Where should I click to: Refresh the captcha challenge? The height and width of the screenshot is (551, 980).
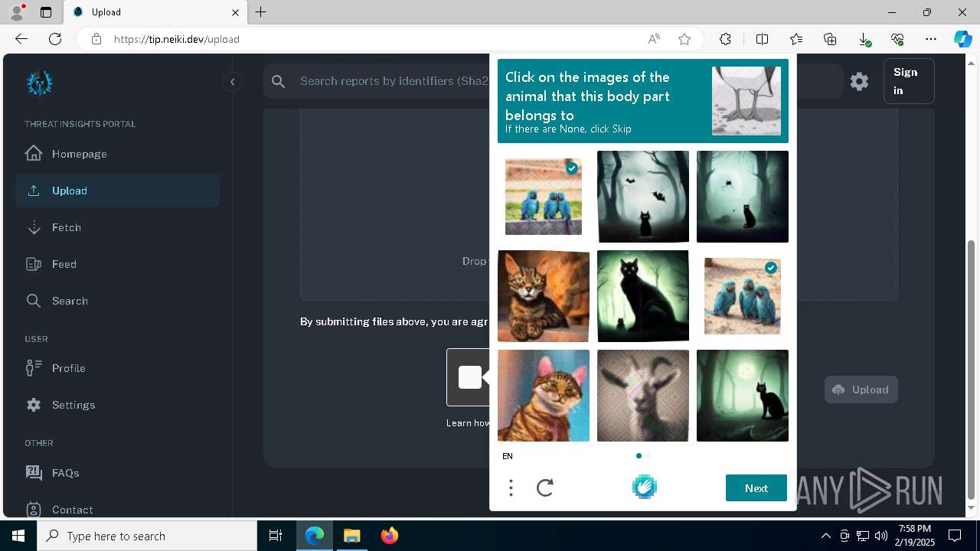545,487
